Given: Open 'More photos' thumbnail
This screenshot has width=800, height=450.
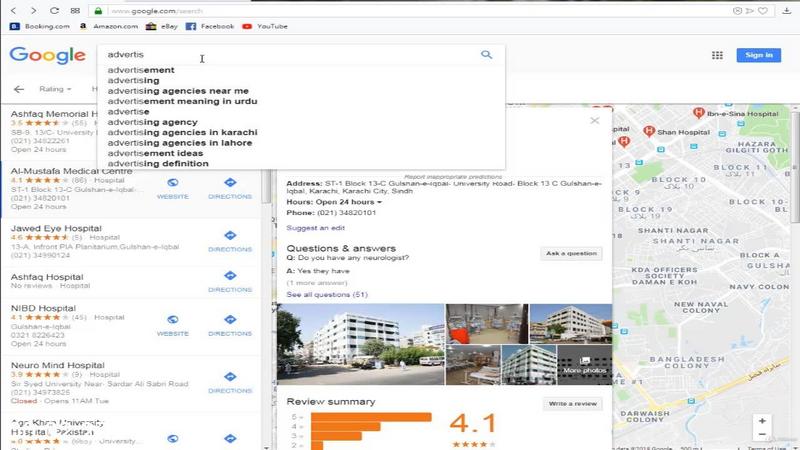Looking at the screenshot, I should (x=585, y=365).
